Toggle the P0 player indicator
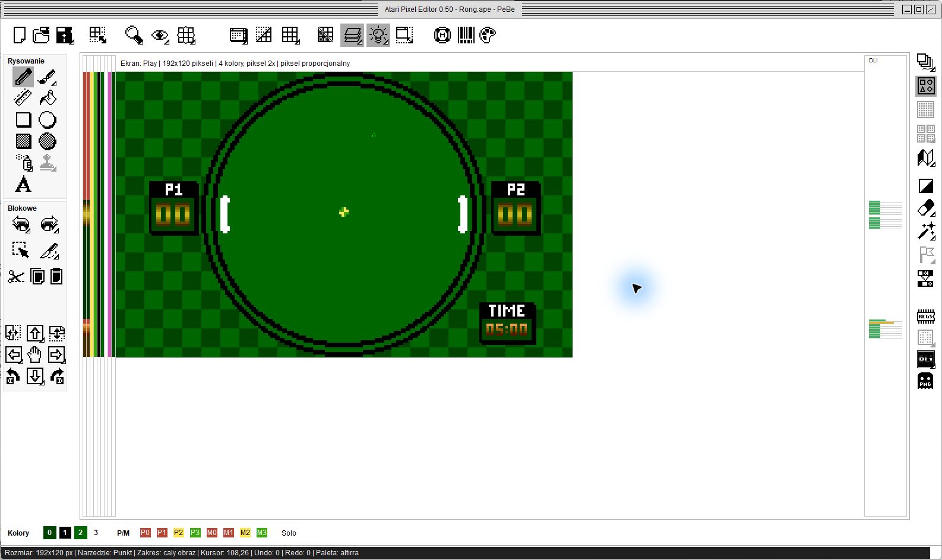This screenshot has height=560, width=942. (145, 533)
